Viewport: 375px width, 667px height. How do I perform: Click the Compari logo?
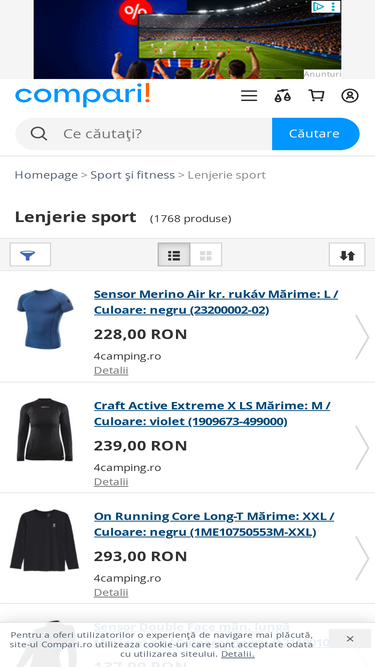[x=82, y=95]
